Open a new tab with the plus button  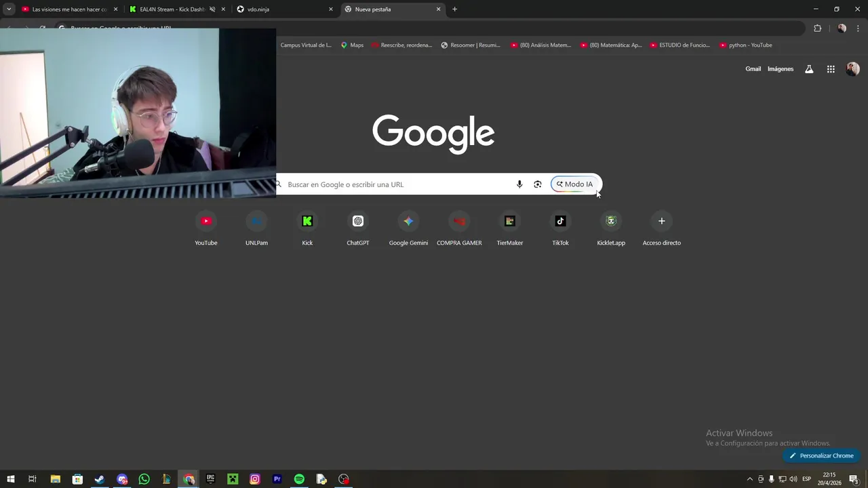[x=454, y=9]
